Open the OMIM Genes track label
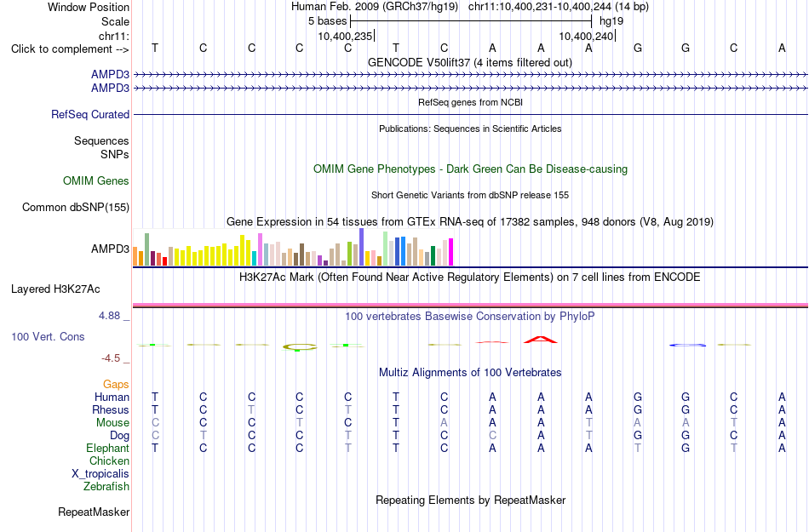Image resolution: width=809 pixels, height=532 pixels. pos(95,181)
